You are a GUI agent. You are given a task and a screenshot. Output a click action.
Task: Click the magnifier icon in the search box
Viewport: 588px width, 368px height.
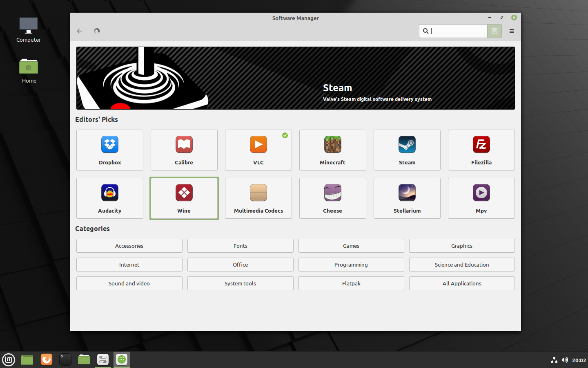coord(425,31)
